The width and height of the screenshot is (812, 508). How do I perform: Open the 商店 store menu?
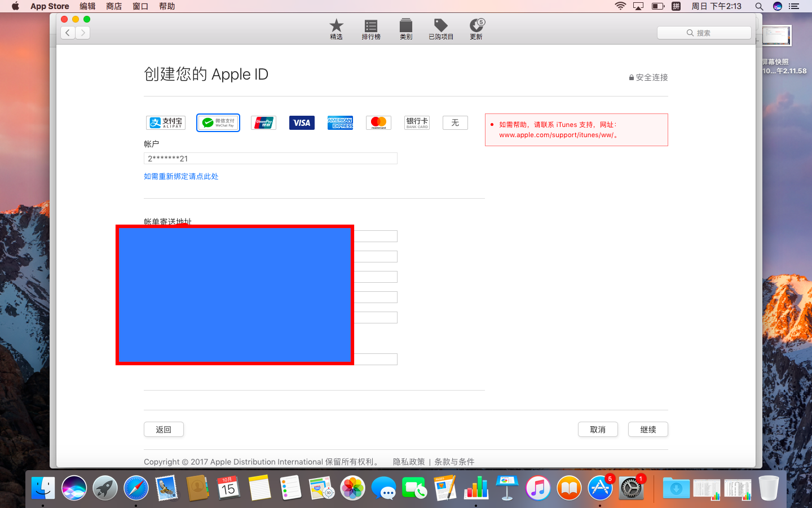(x=114, y=6)
